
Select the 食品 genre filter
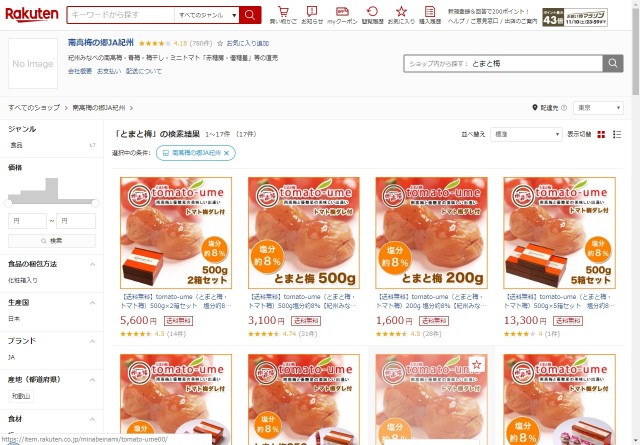coord(16,145)
